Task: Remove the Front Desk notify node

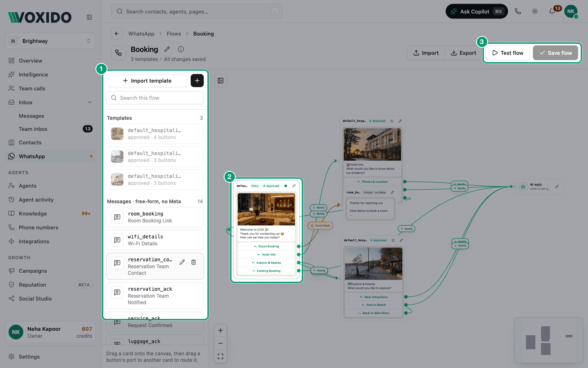Action: (332, 223)
